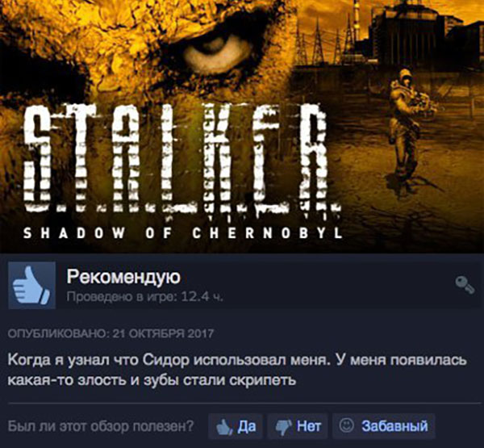
Task: Click the electricity pylons in the banner artwork
Action: (328, 42)
